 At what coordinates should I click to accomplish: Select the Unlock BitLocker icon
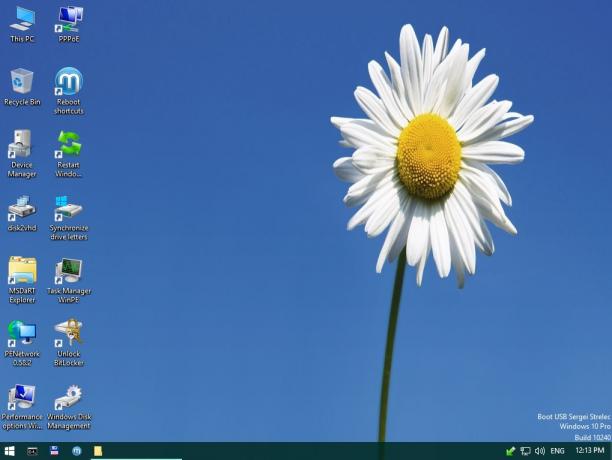69,343
